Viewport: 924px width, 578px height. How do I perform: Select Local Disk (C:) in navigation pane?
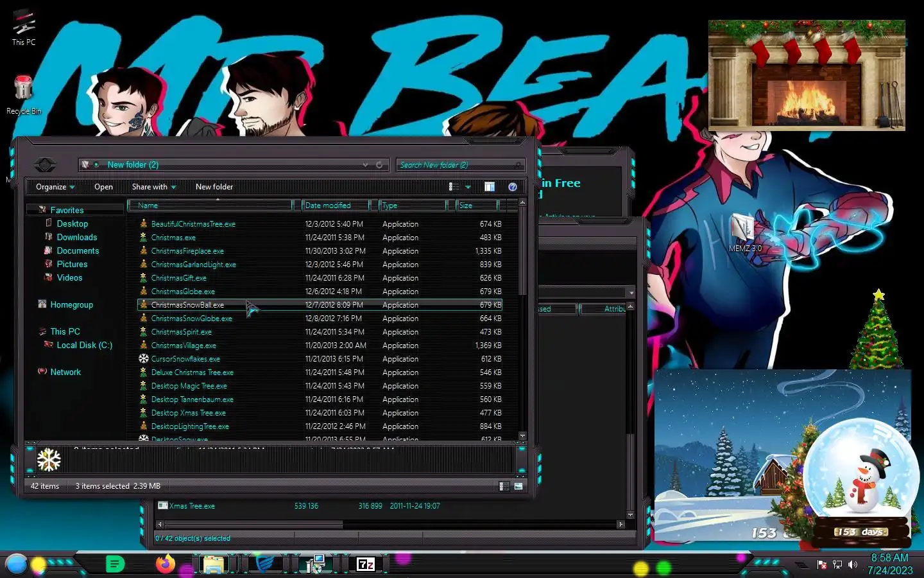84,345
